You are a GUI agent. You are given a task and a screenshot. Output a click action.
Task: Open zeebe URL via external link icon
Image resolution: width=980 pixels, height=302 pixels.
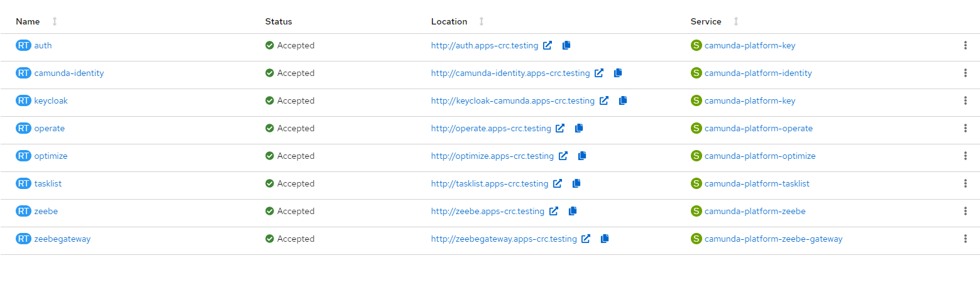coord(554,211)
